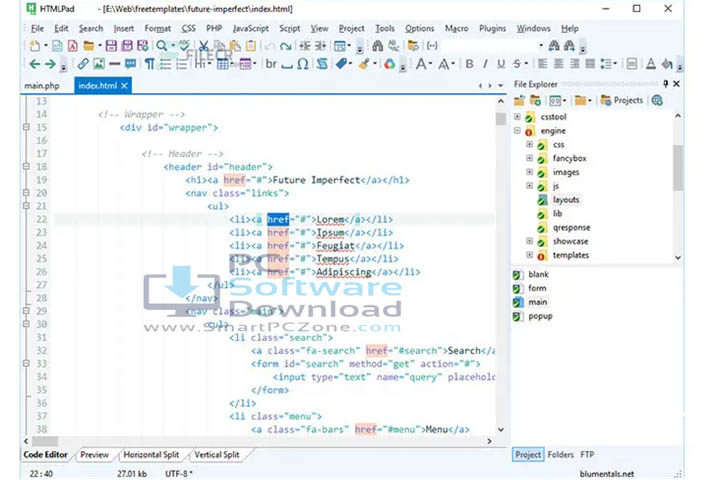
Task: Open a file with the folder icon
Action: (88, 45)
